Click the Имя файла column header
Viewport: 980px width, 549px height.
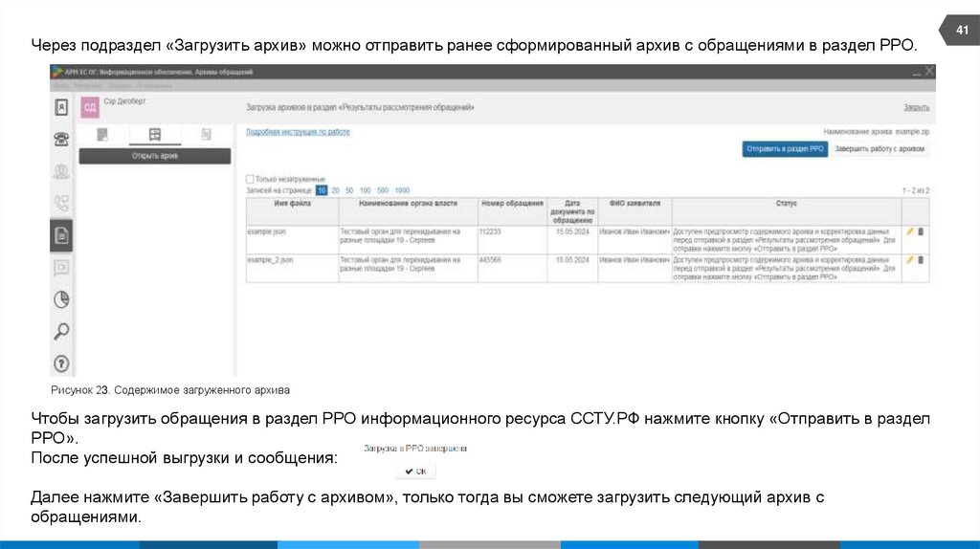(x=293, y=211)
